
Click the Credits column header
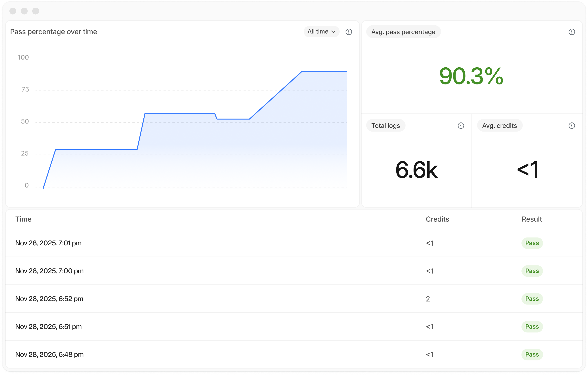(437, 219)
